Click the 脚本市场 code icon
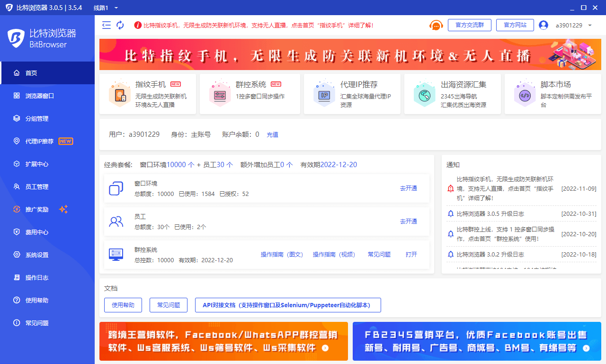 (x=525, y=94)
